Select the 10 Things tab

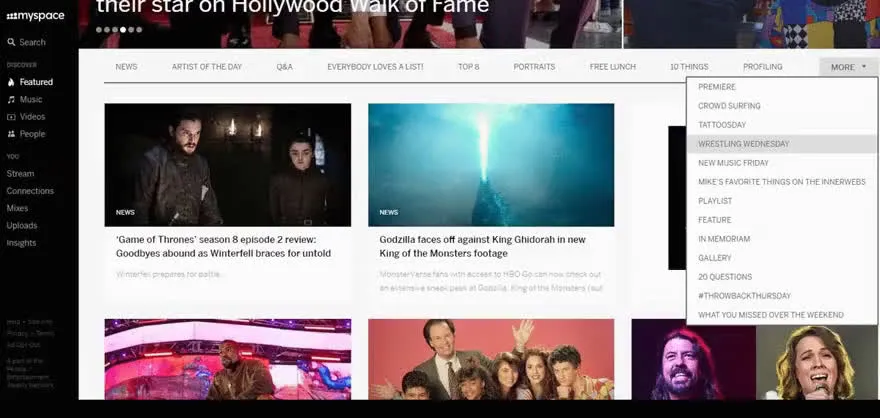click(x=689, y=67)
